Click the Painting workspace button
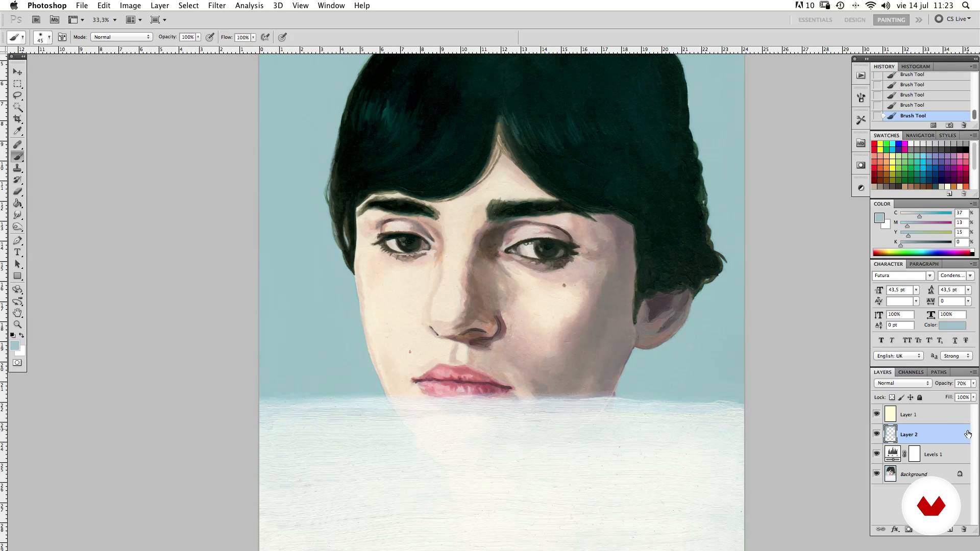980x551 pixels. click(891, 20)
